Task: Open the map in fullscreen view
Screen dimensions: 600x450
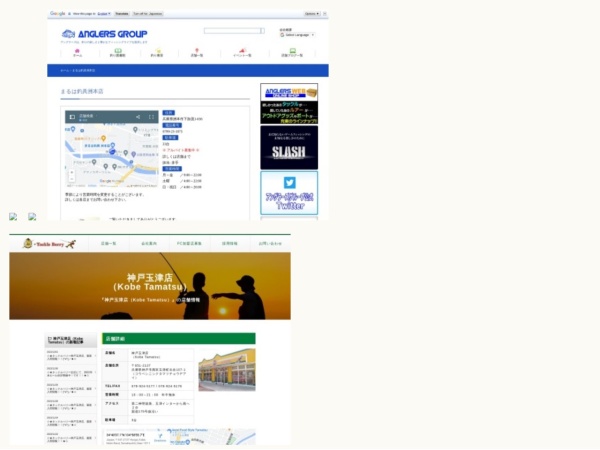Action: coord(152,117)
